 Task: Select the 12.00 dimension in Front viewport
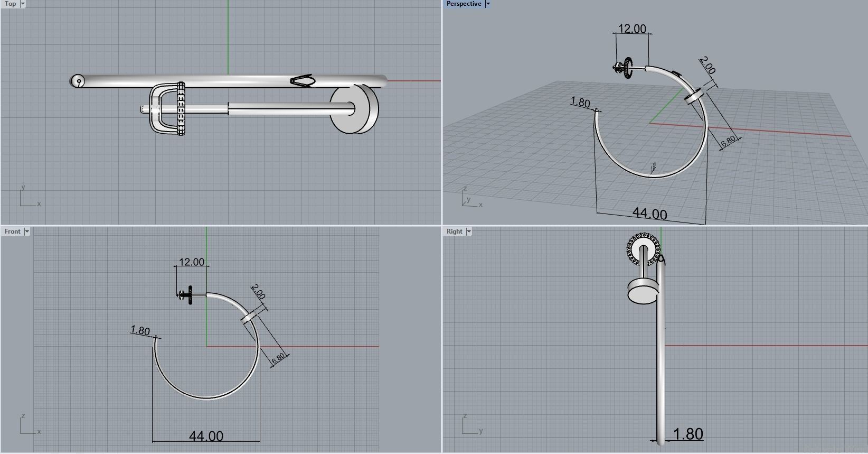[192, 262]
